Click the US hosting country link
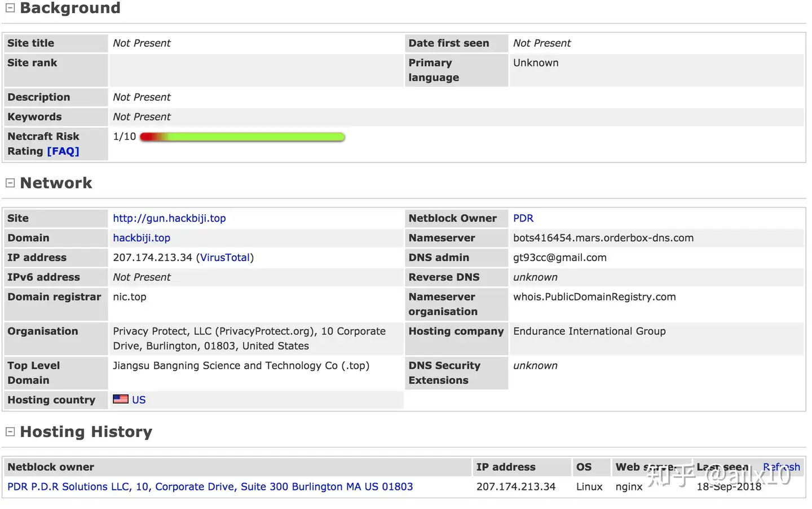 [x=139, y=400]
